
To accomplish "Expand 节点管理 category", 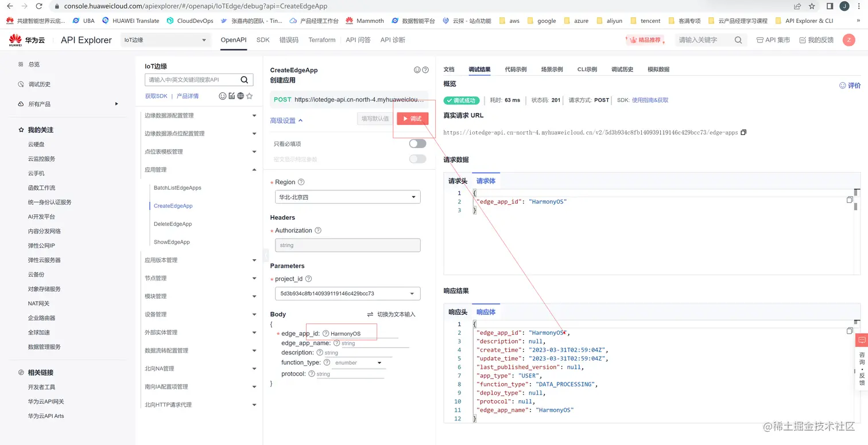I will click(x=199, y=278).
